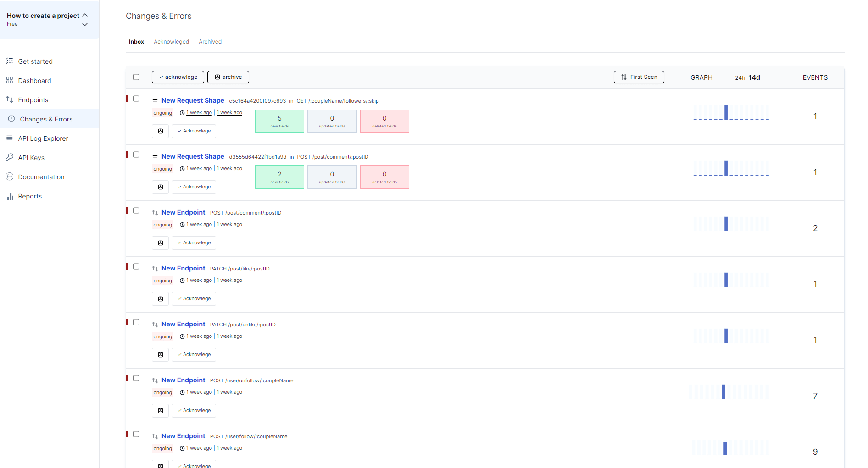
Task: Collapse the How to create a project header
Action: point(84,14)
